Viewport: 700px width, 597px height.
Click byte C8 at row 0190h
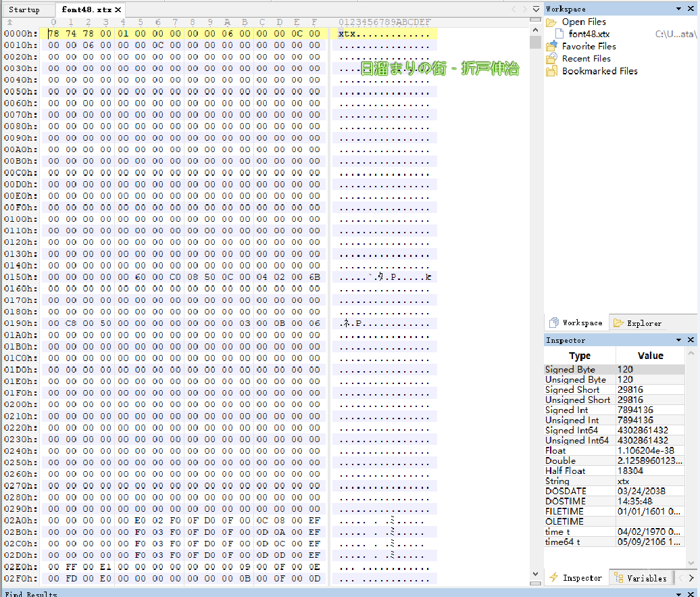(x=71, y=324)
